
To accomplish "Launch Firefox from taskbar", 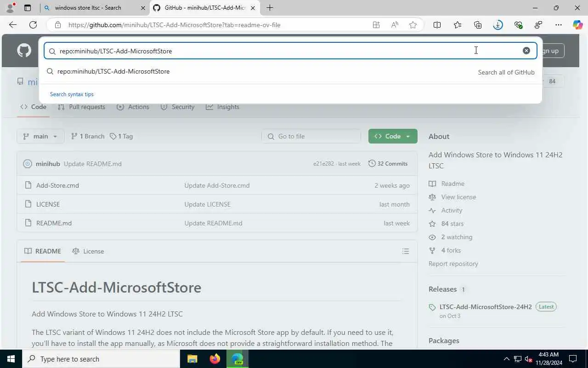I will pyautogui.click(x=215, y=359).
